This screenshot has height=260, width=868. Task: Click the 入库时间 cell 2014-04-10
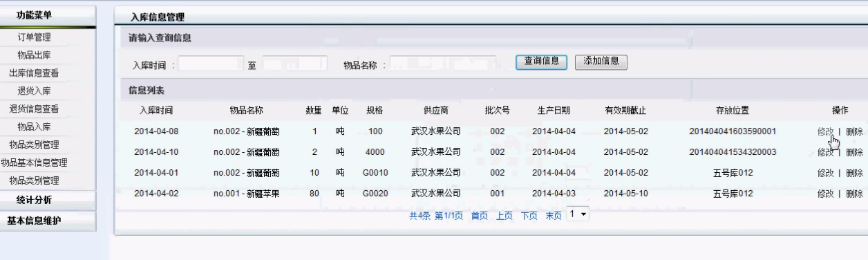[156, 152]
